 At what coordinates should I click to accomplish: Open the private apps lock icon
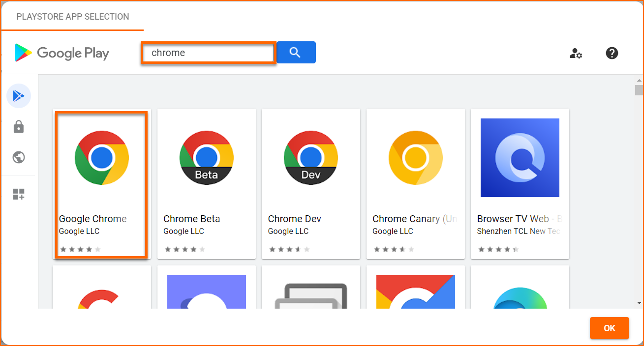pos(19,127)
